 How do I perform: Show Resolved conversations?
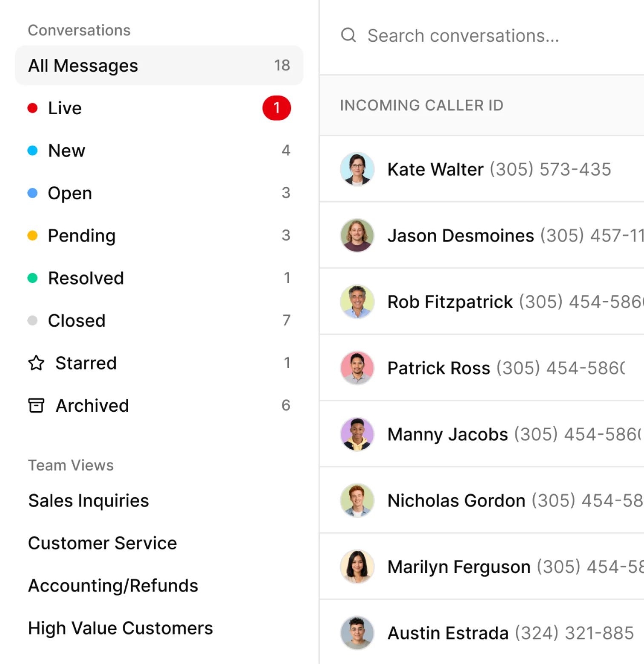tap(159, 278)
